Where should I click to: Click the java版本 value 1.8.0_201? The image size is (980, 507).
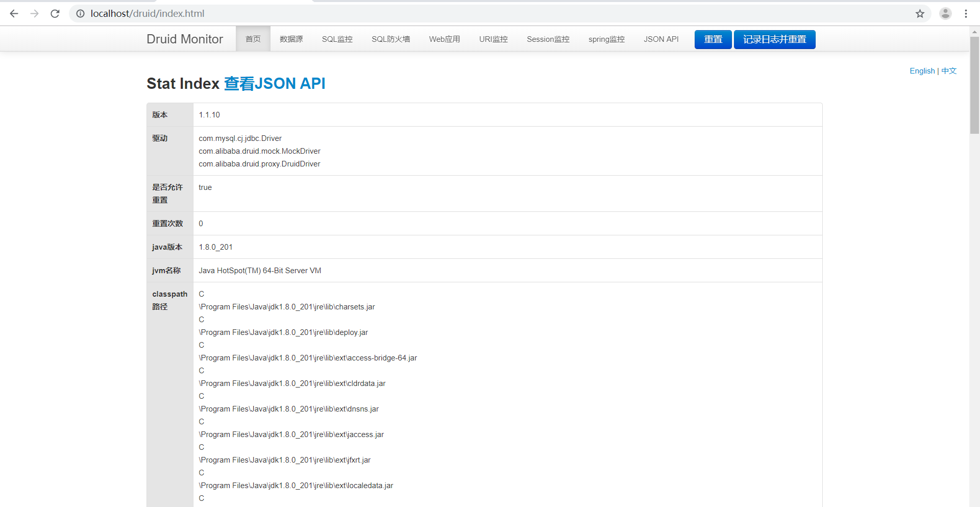click(x=215, y=247)
